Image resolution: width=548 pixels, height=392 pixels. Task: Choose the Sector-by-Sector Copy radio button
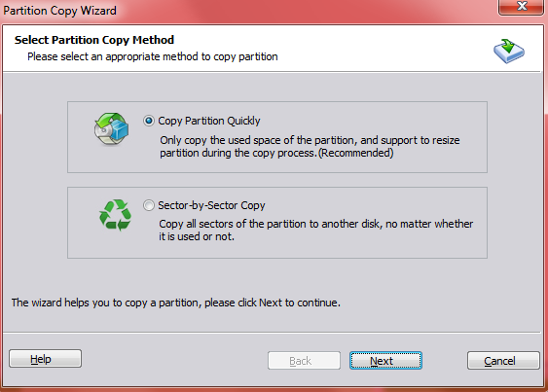[149, 205]
